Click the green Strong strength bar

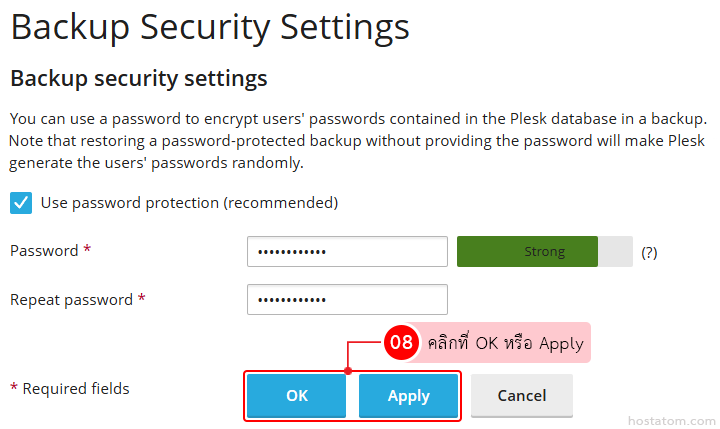(527, 252)
